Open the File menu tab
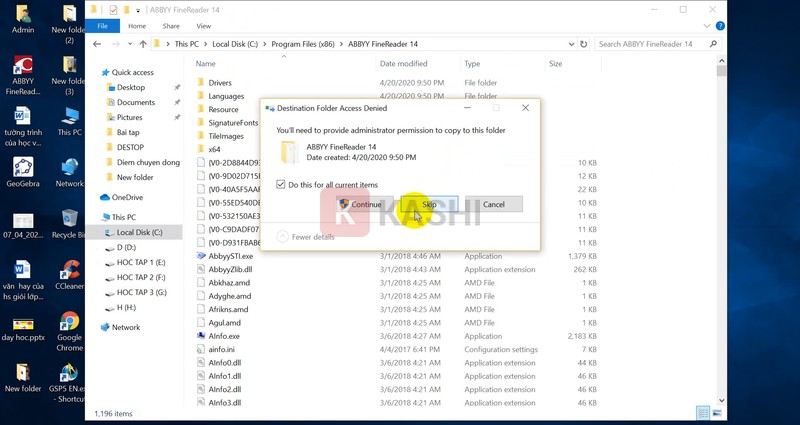This screenshot has width=800, height=425. click(x=102, y=25)
